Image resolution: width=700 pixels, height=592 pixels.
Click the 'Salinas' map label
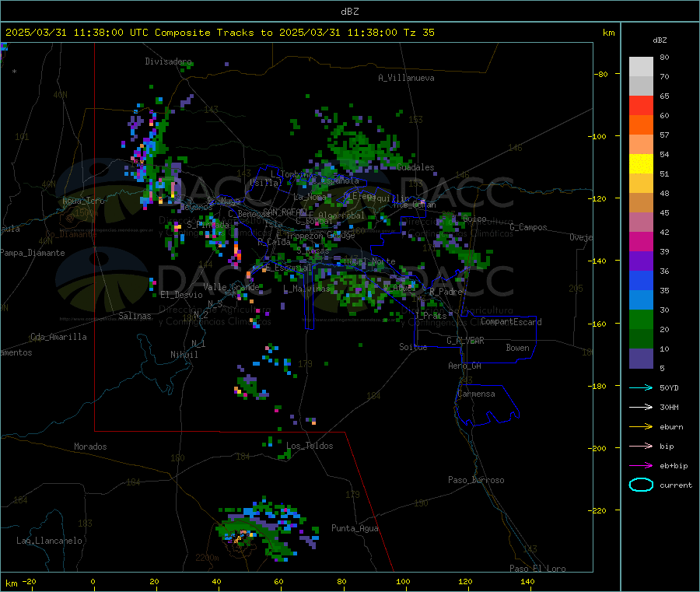pyautogui.click(x=135, y=316)
